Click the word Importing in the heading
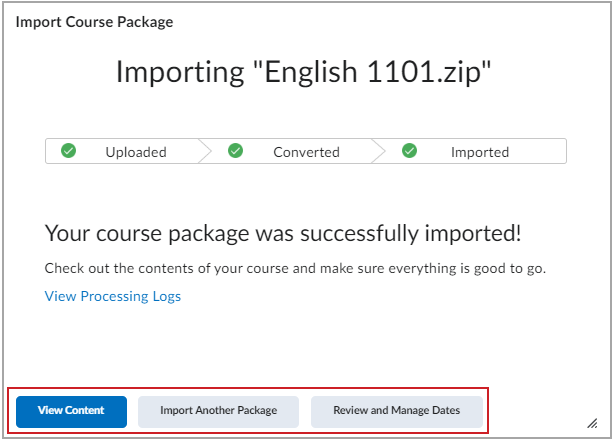Image resolution: width=612 pixels, height=440 pixels. [180, 73]
